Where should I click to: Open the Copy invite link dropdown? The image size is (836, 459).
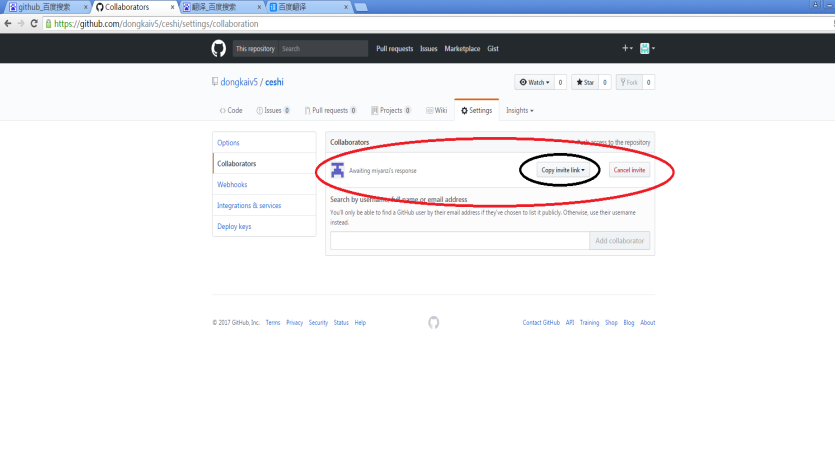point(563,170)
